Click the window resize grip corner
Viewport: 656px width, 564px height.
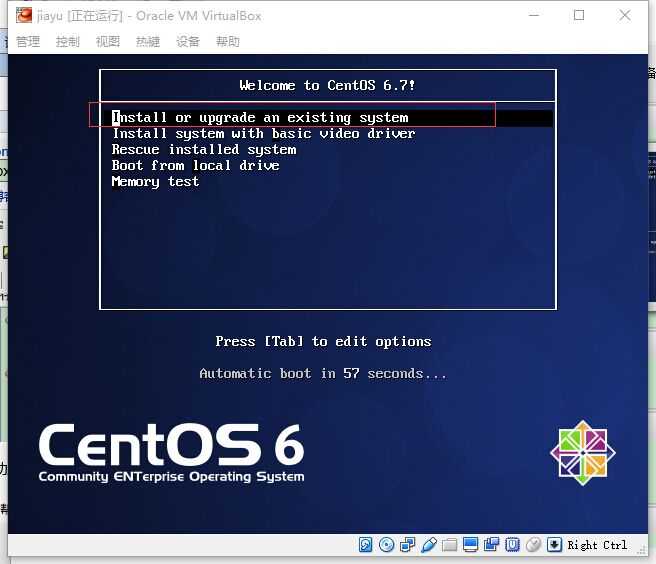tap(641, 549)
